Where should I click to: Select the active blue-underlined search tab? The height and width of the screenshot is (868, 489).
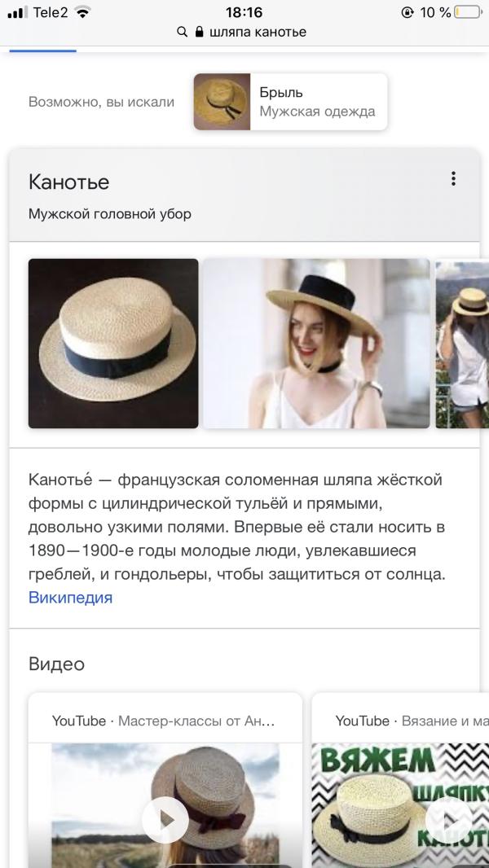(x=42, y=50)
